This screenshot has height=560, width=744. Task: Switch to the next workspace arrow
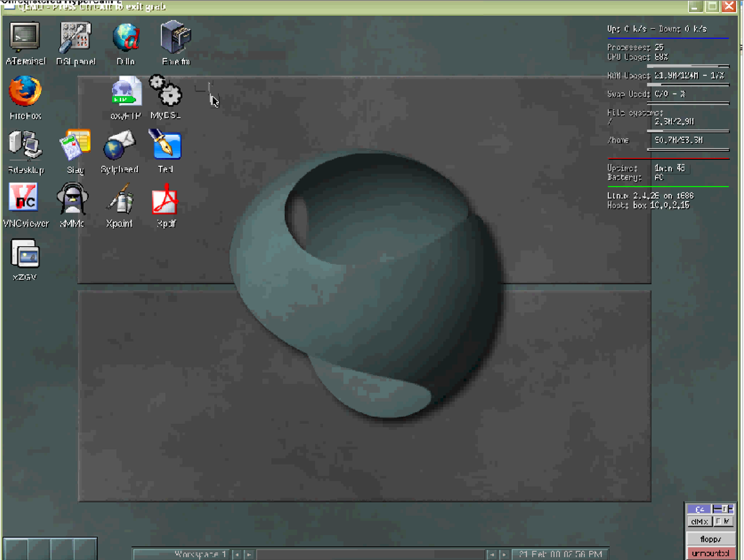248,555
